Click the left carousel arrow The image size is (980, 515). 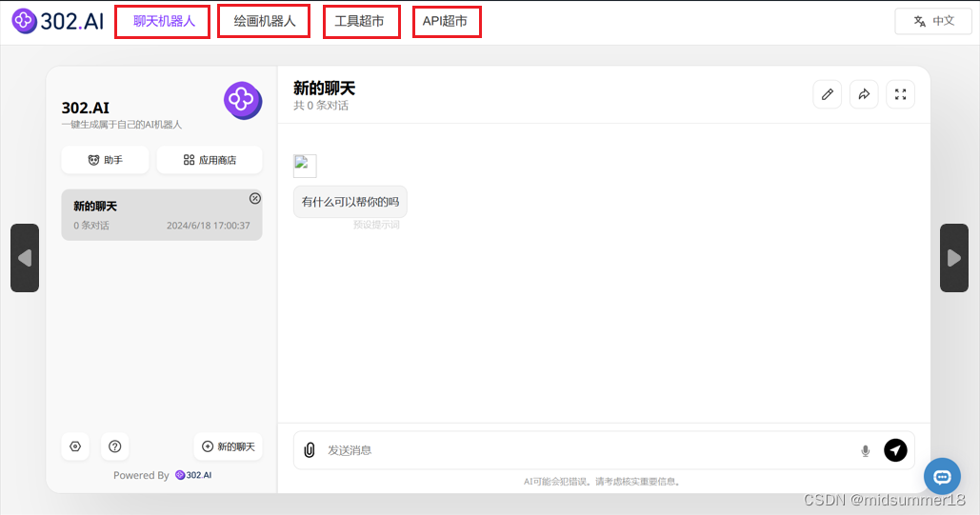[x=25, y=258]
